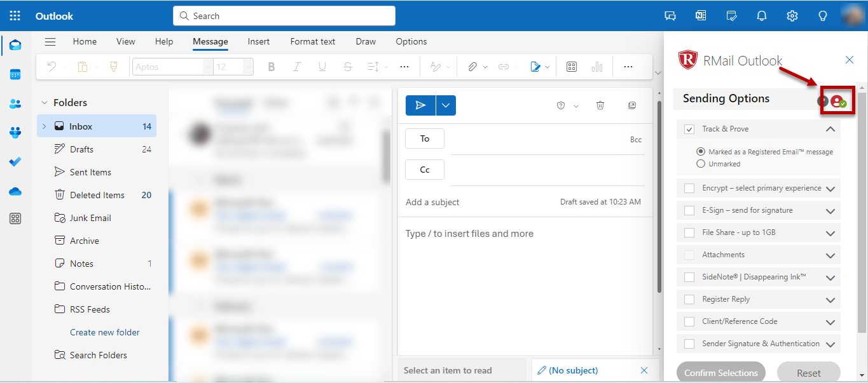
Task: Send the message with the paper plane
Action: coord(420,105)
